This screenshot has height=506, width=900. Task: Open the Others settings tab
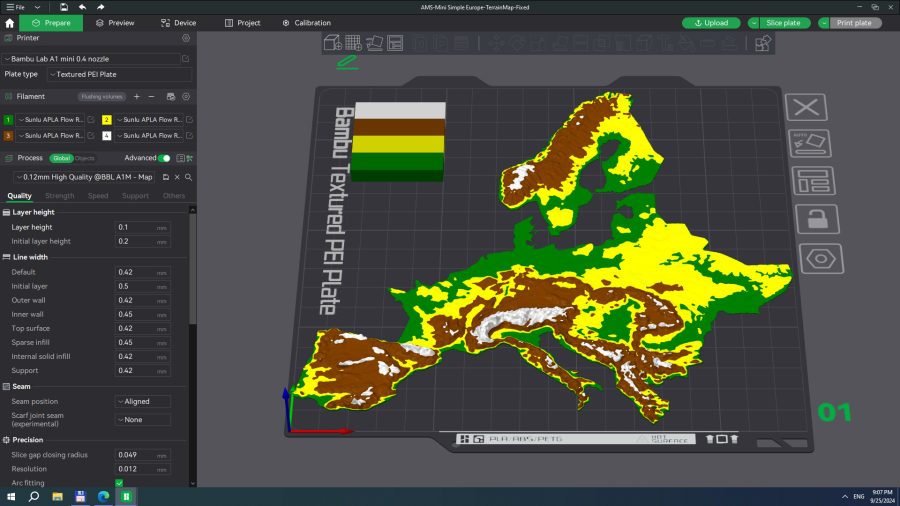pos(174,196)
